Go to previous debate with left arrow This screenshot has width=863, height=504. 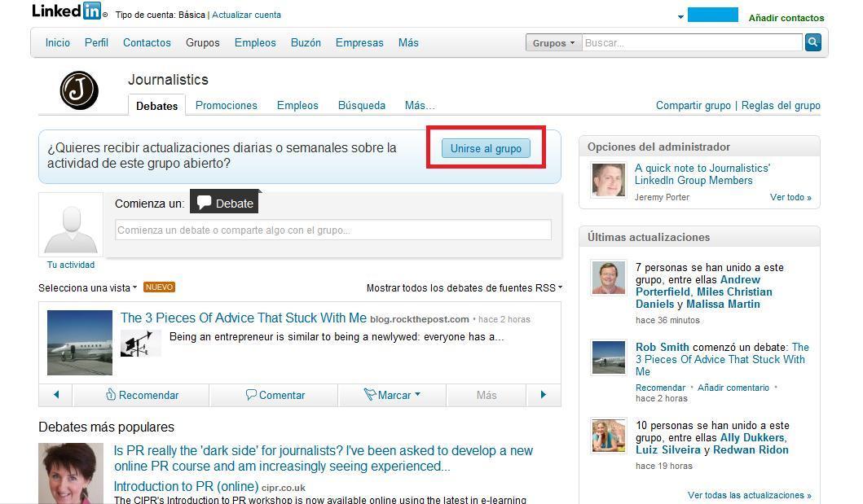(x=56, y=395)
